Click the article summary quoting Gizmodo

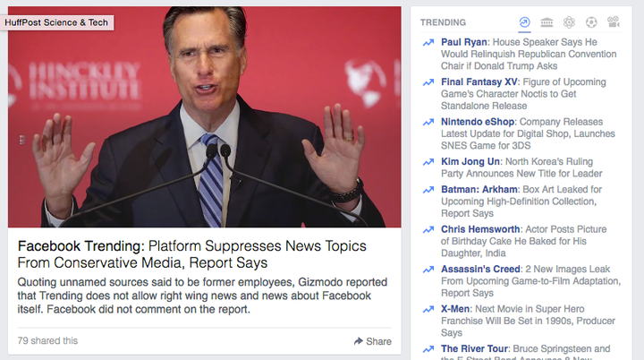pos(202,296)
